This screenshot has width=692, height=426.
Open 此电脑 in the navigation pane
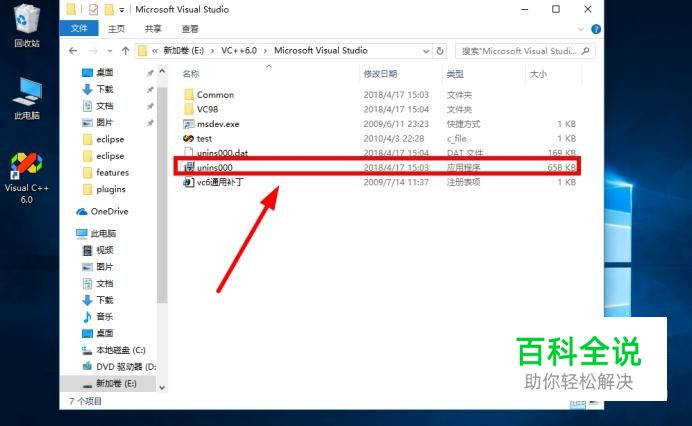(96, 233)
